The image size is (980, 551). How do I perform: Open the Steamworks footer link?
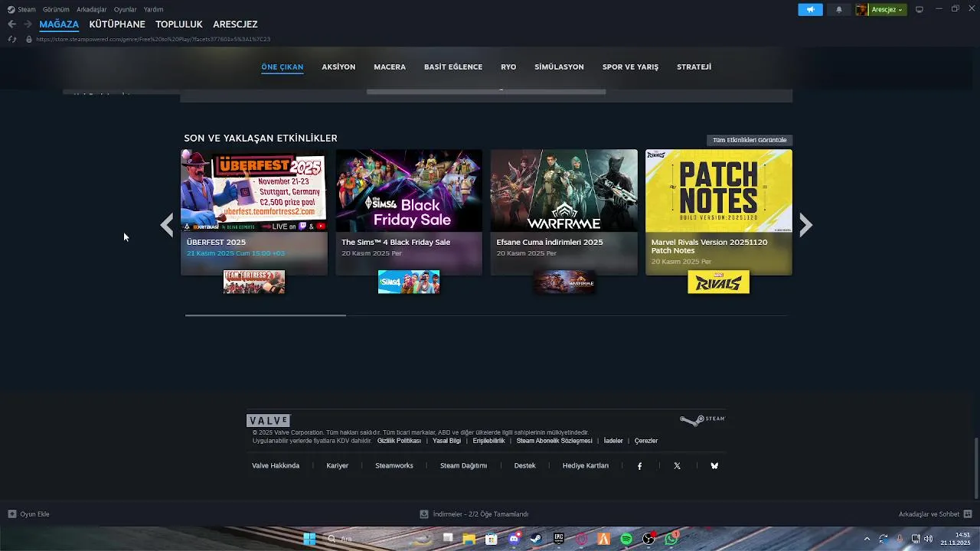click(394, 466)
